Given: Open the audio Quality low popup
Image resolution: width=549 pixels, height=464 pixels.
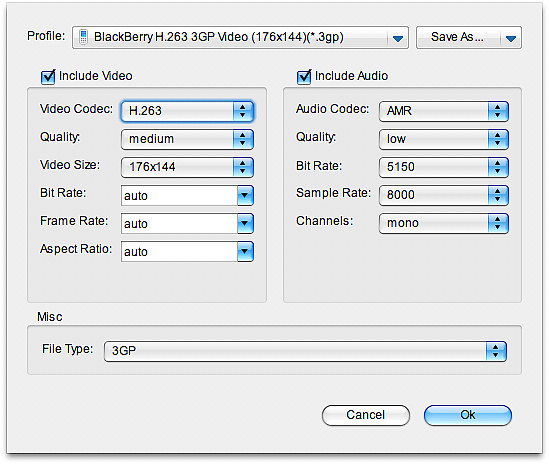Looking at the screenshot, I should pos(444,139).
